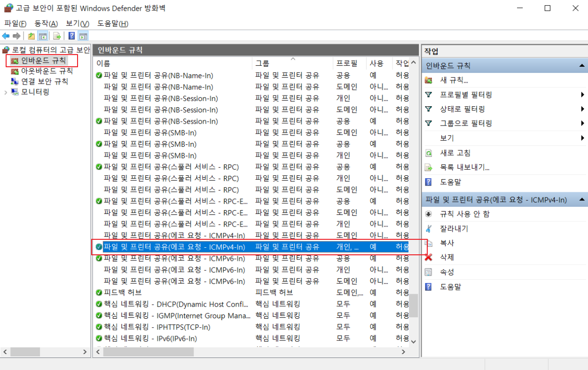
Task: Select the 핵심 네트워킹 - IPv6(IPv6-In) rule
Action: [x=251, y=338]
